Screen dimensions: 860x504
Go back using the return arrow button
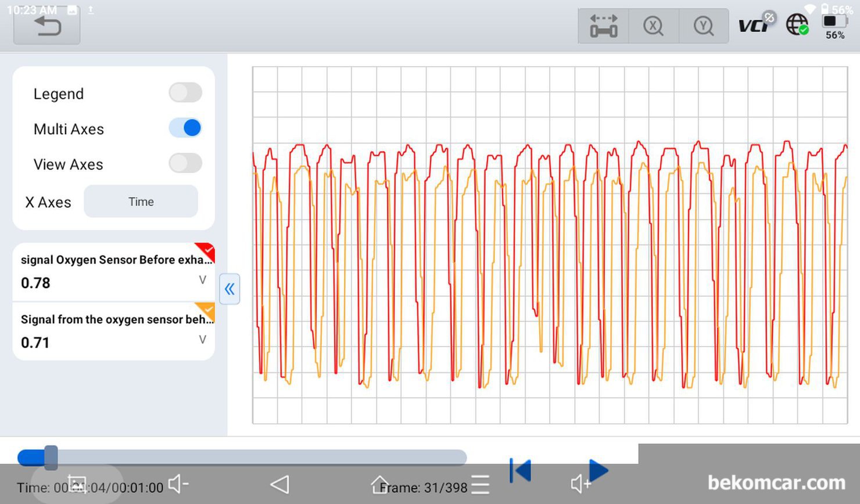point(47,27)
